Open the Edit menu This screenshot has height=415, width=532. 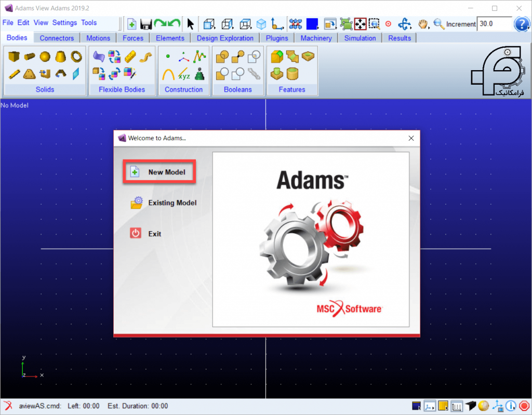point(23,23)
